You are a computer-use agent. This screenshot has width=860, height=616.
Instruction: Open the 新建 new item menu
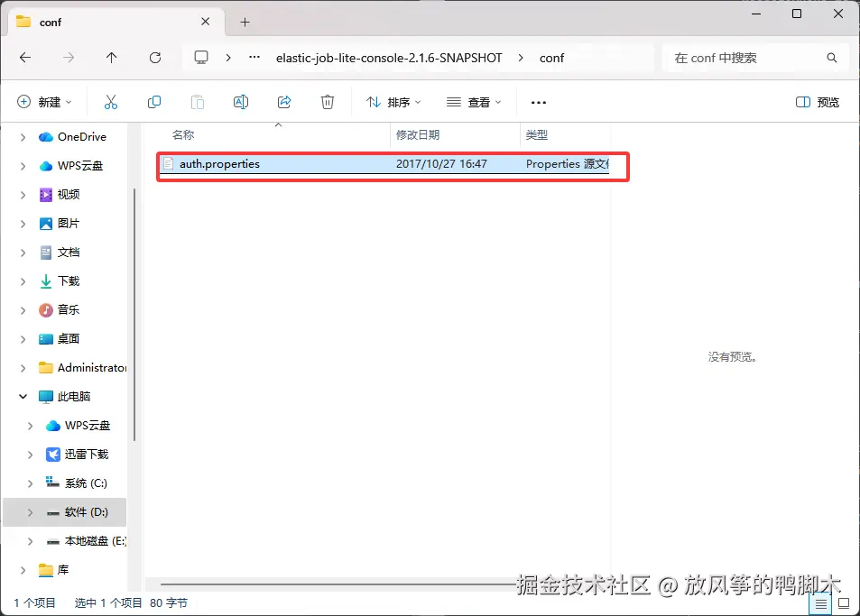coord(44,102)
